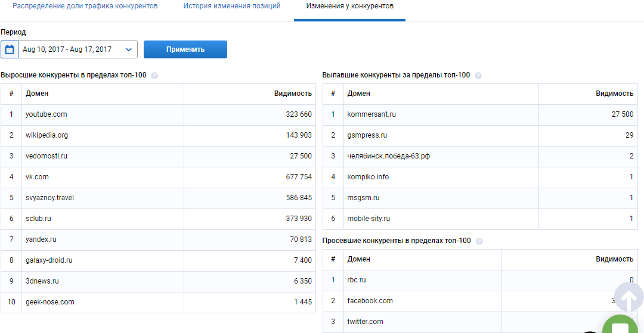The image size is (644, 333).
Task: Click Видимость header in grown competitors table
Action: [x=293, y=94]
